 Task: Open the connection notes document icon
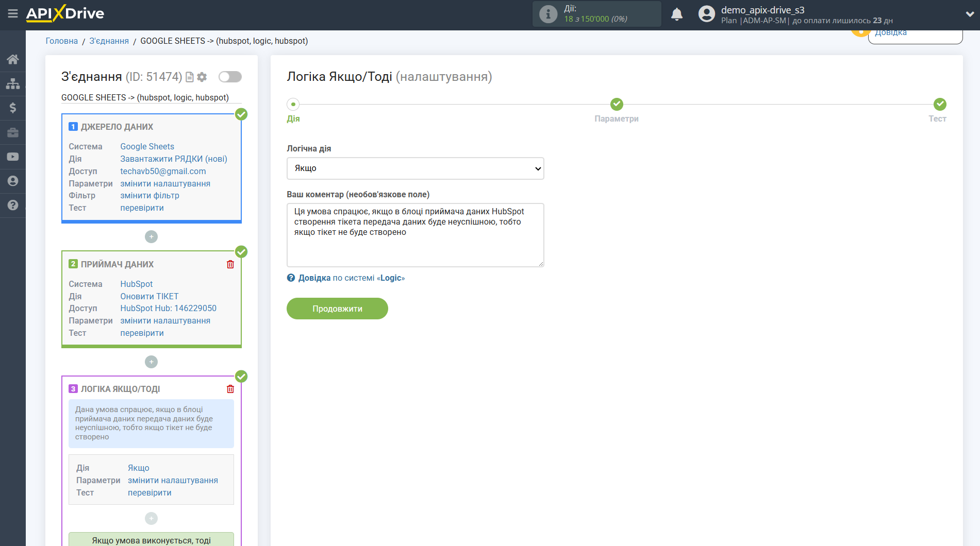point(190,77)
